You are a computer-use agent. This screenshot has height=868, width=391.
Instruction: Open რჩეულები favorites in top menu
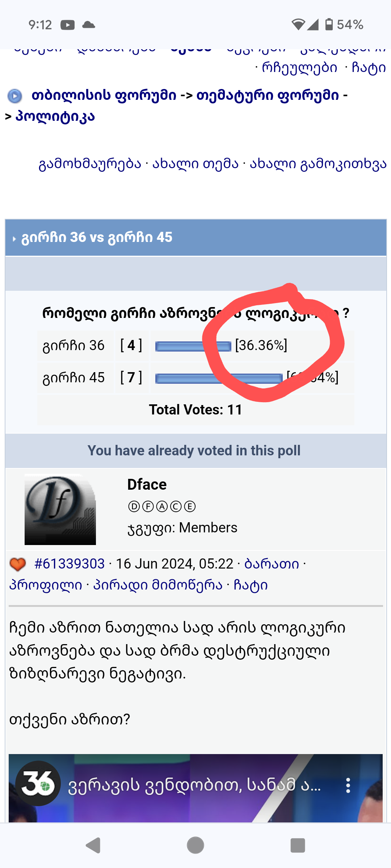point(299,68)
